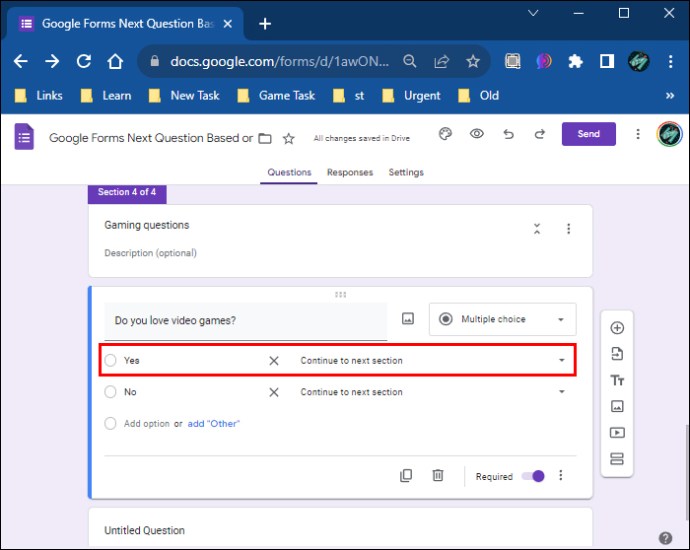Image resolution: width=690 pixels, height=550 pixels.
Task: Delete the video games question trash icon
Action: 438,476
